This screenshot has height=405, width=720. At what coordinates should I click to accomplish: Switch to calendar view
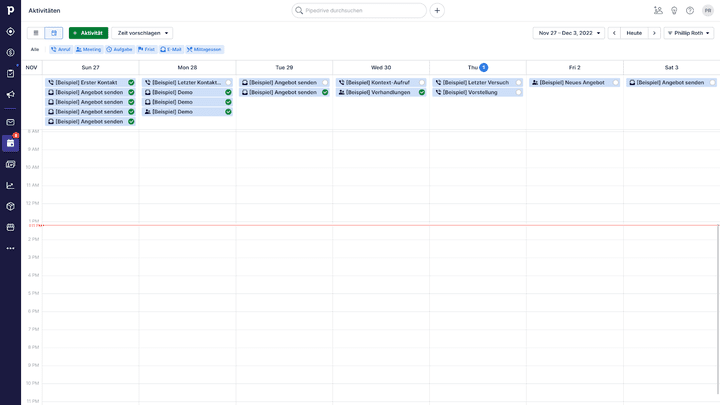click(x=54, y=33)
